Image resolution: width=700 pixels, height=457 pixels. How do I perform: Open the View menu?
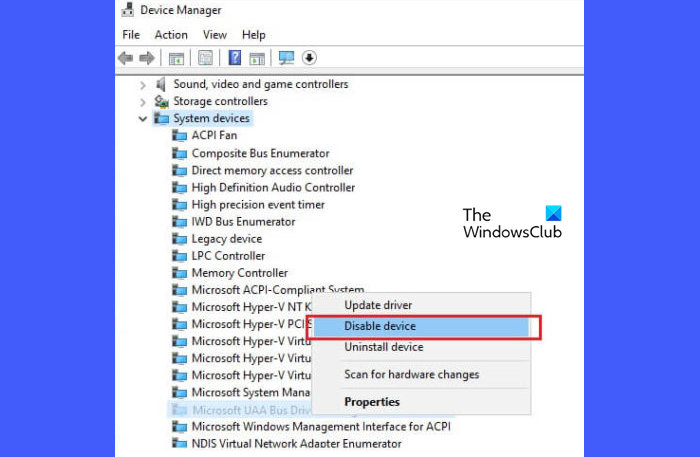pyautogui.click(x=214, y=35)
